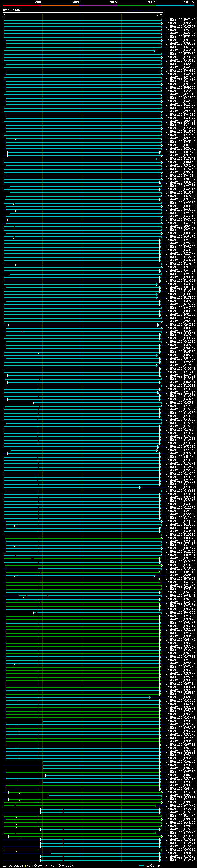Image resolution: width=197 pixels, height=868 pixels.
Task: Click the orange ~40% identity legend segment
Action: pyautogui.click(x=60, y=6)
